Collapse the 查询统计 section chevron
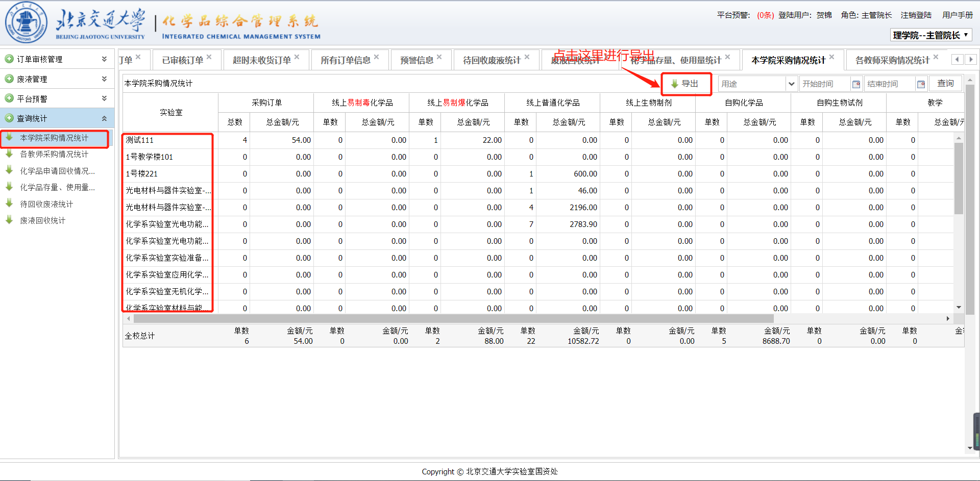This screenshot has width=980, height=481. 104,118
